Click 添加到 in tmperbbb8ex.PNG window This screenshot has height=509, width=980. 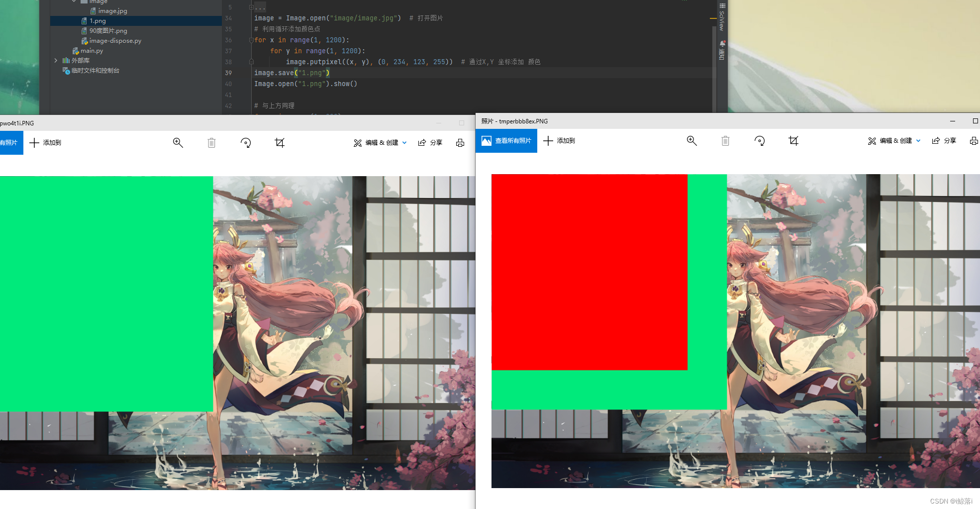pyautogui.click(x=559, y=141)
